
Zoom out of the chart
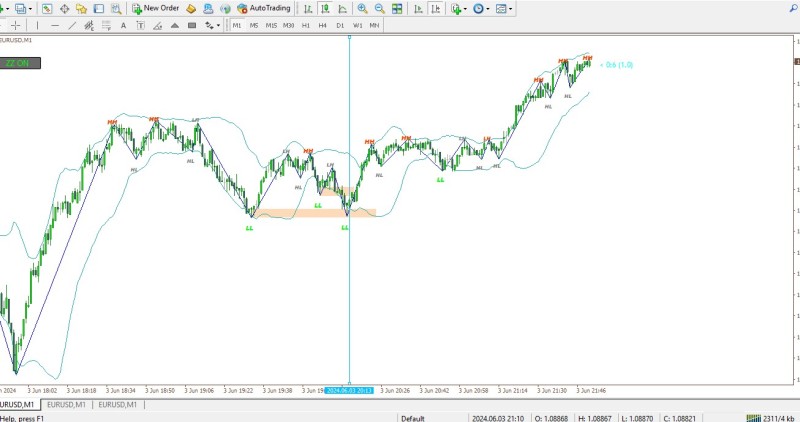click(x=379, y=8)
